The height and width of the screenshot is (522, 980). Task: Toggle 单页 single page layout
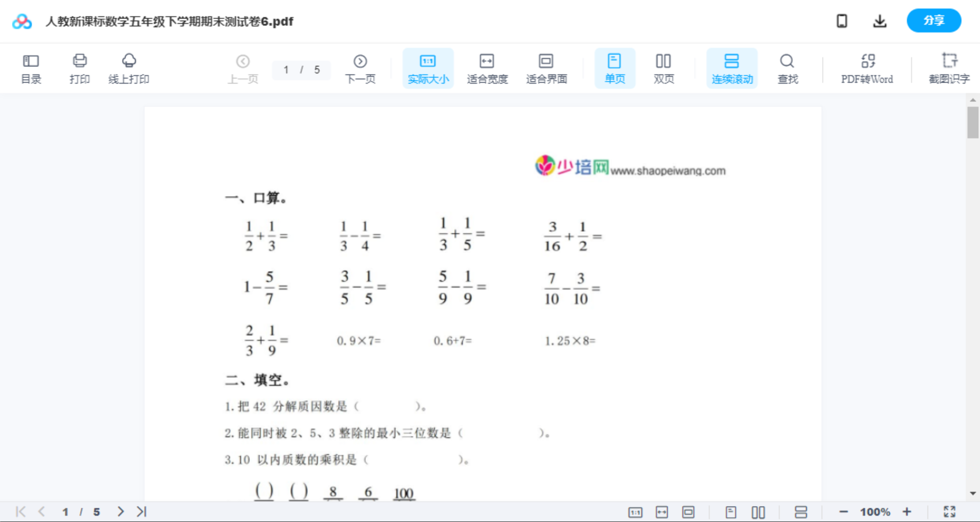pyautogui.click(x=615, y=68)
